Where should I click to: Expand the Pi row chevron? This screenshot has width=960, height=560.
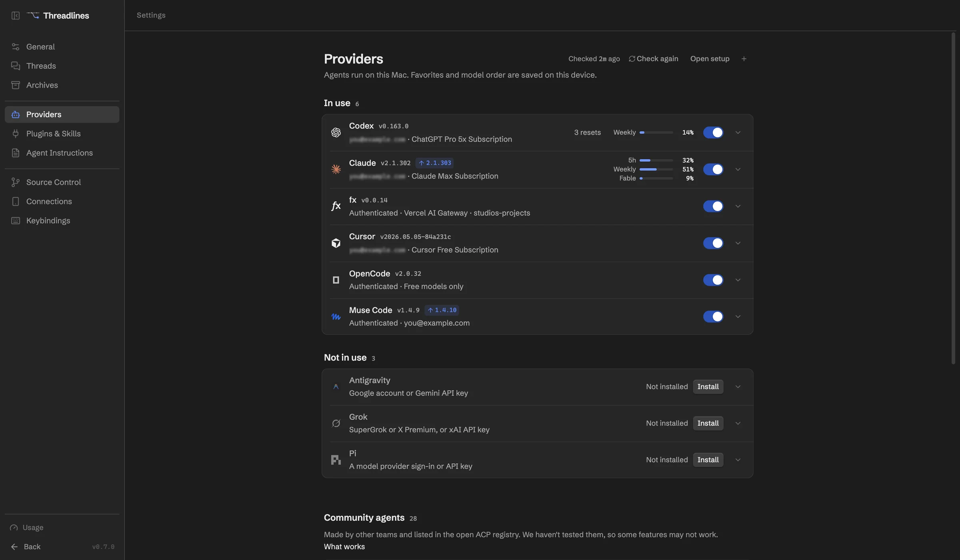pos(738,460)
